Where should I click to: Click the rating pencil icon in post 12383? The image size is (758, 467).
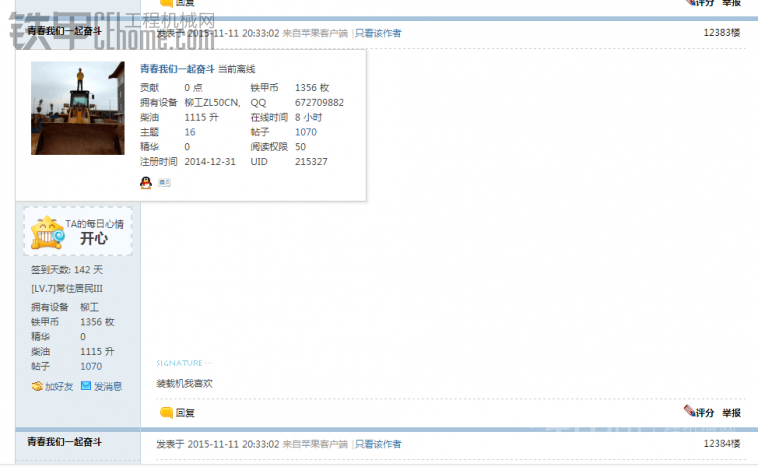689,410
